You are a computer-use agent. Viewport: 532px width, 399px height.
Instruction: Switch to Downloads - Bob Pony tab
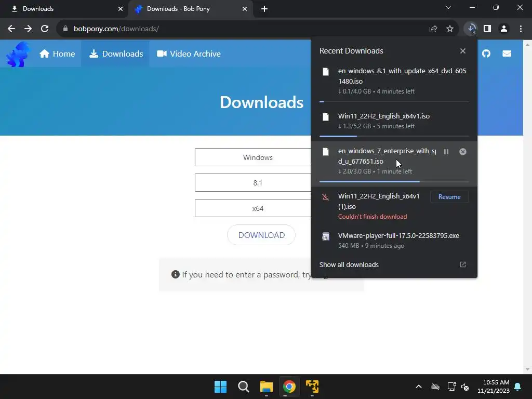coord(190,9)
